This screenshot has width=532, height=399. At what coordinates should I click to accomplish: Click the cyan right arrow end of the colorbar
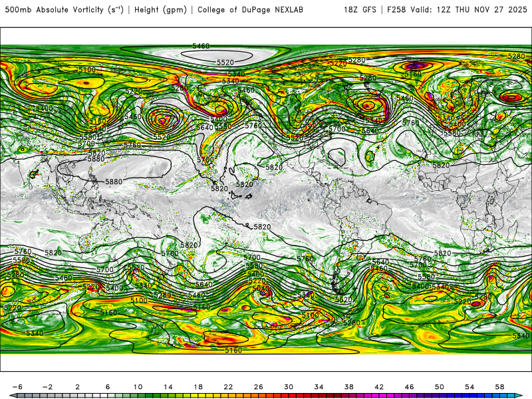tap(519, 396)
